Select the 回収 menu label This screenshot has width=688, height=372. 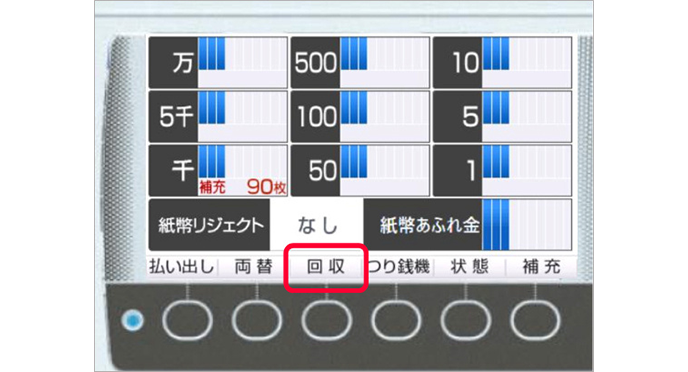point(326,267)
